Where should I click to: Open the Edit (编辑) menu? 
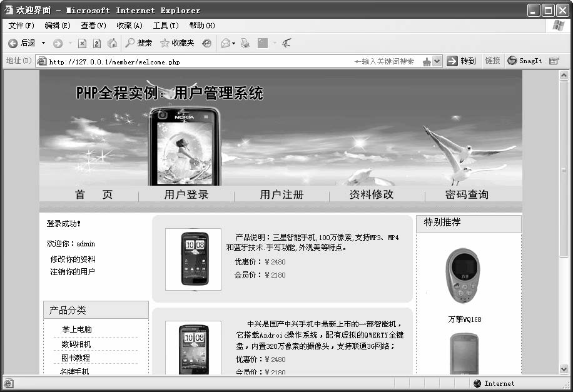click(58, 25)
